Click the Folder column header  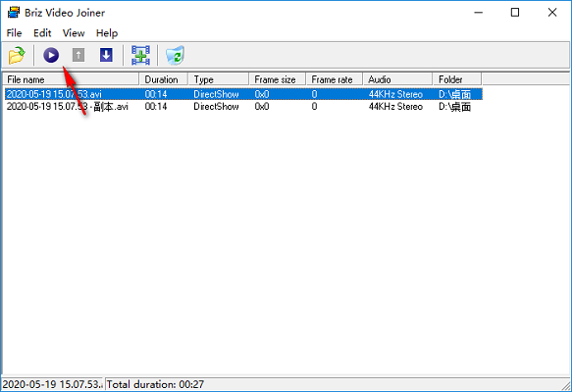(457, 79)
